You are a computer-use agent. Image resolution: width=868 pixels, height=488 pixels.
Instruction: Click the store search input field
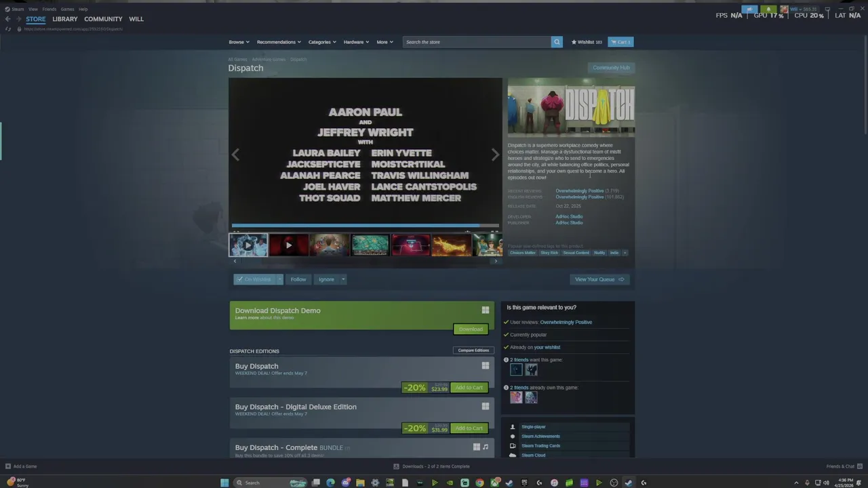tap(477, 42)
